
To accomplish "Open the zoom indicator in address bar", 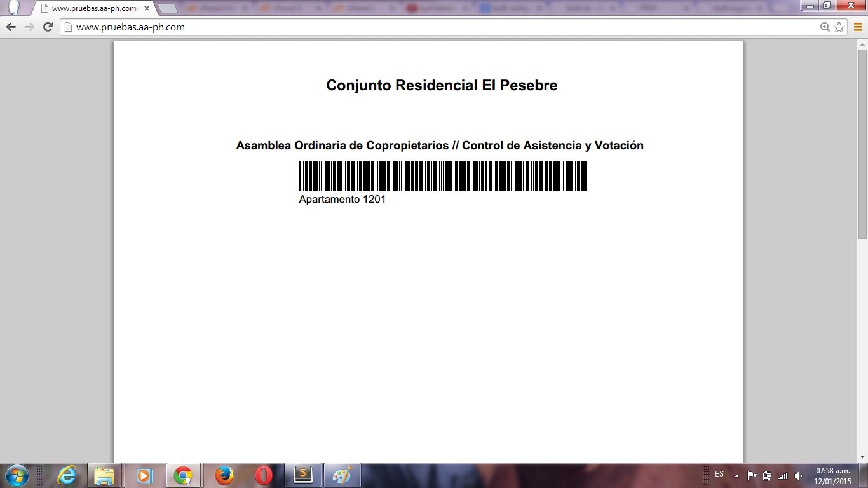I will tap(825, 27).
